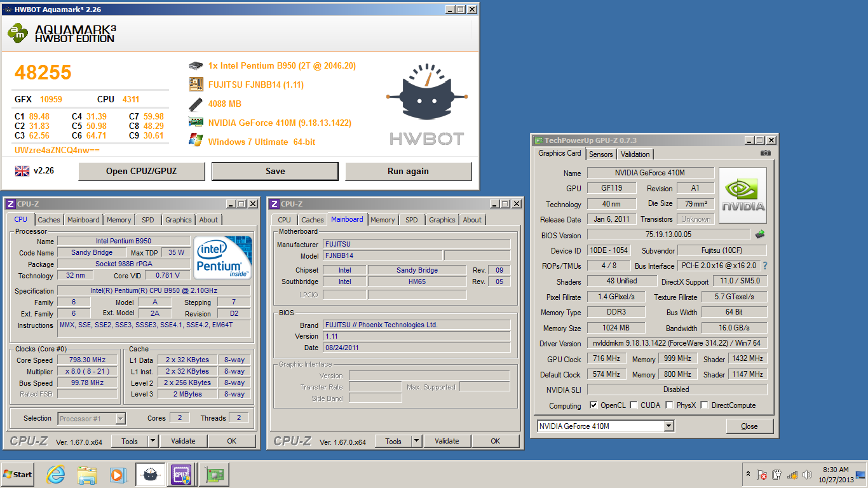Click the Intel Pentium inside logo
Viewport: 868px width, 488px height.
222,257
